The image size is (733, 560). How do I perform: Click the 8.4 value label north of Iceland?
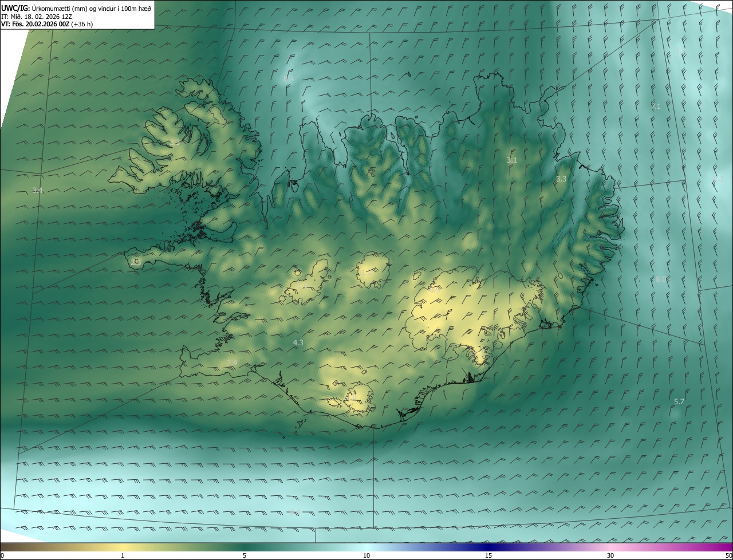pyautogui.click(x=289, y=79)
